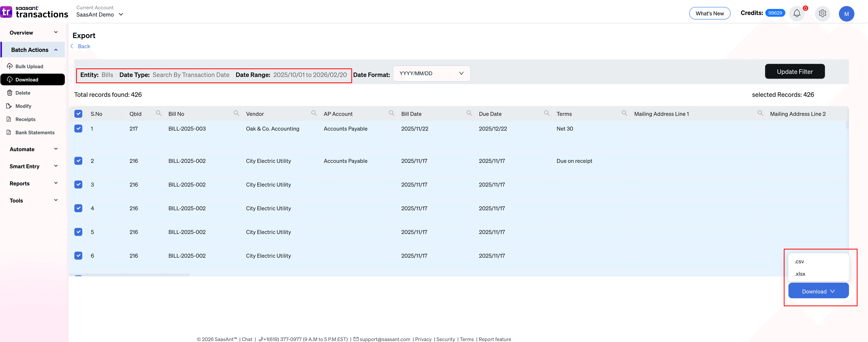The width and height of the screenshot is (868, 342).
Task: Click the Bulk Upload sidebar icon
Action: tap(10, 66)
